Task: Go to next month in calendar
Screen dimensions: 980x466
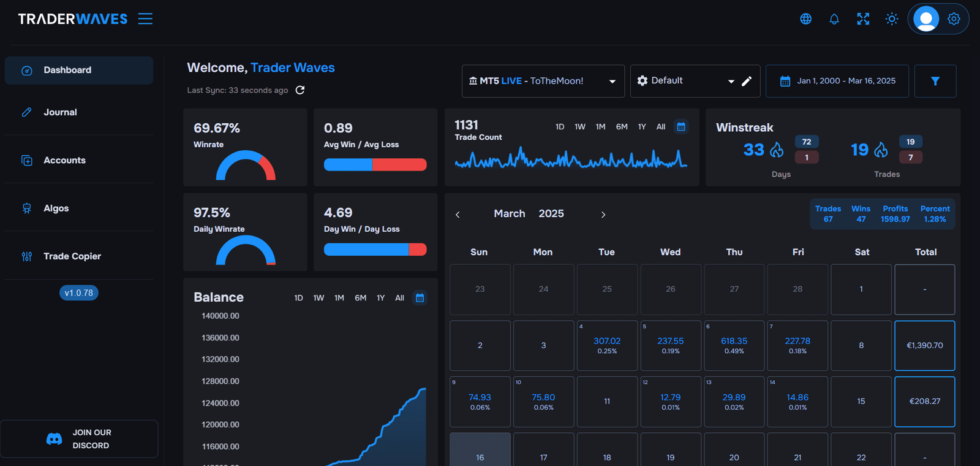Action: pyautogui.click(x=603, y=215)
